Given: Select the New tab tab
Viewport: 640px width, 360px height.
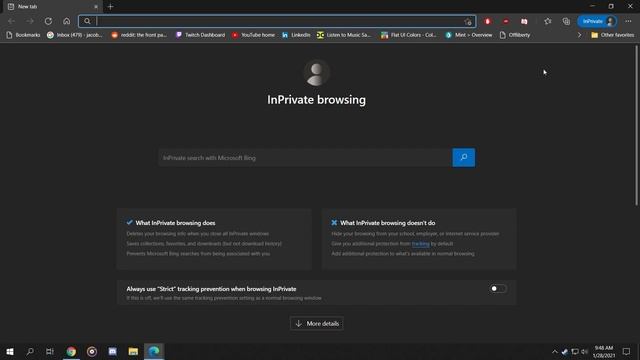Looking at the screenshot, I should tap(51, 7).
